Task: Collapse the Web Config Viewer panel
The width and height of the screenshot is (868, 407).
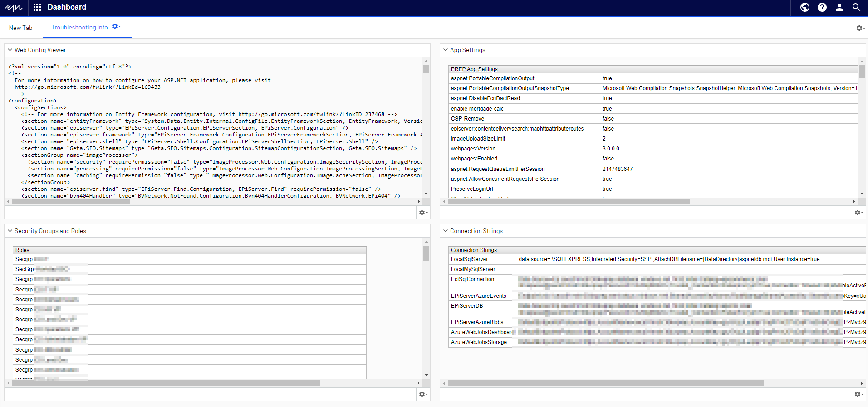Action: (x=10, y=50)
